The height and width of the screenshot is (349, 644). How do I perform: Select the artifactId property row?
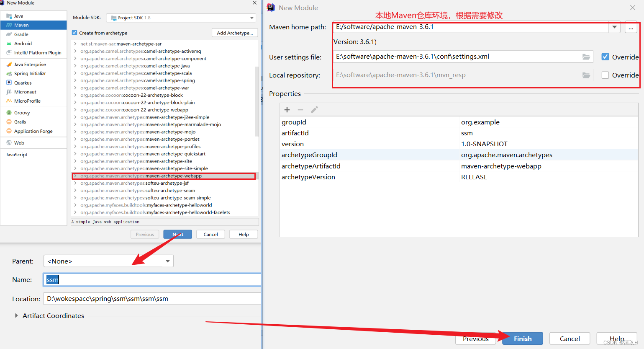tap(459, 133)
